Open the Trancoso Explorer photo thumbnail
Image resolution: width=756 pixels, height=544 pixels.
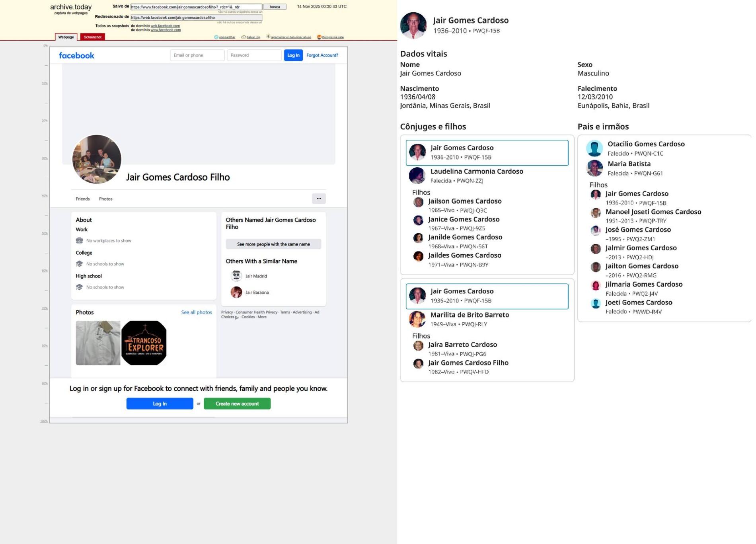pos(144,343)
